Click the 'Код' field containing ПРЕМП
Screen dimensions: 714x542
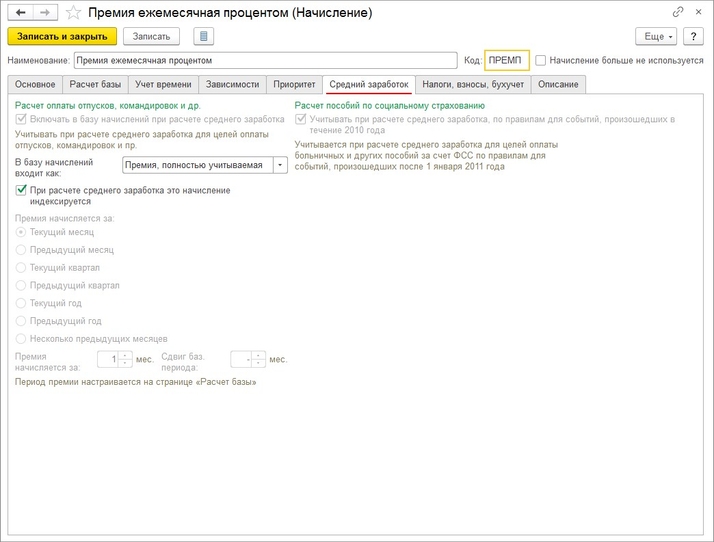coord(505,61)
